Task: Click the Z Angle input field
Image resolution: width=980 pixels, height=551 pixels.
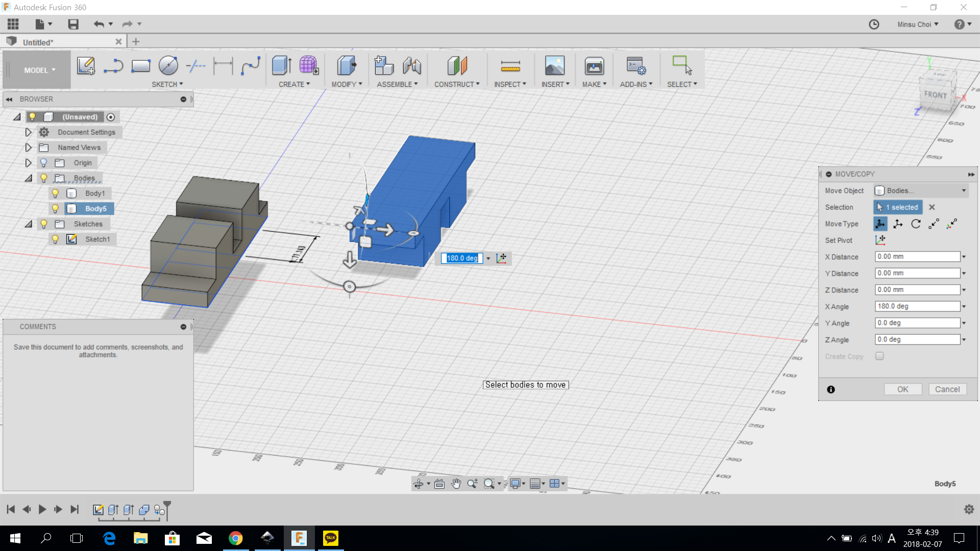Action: tap(917, 339)
